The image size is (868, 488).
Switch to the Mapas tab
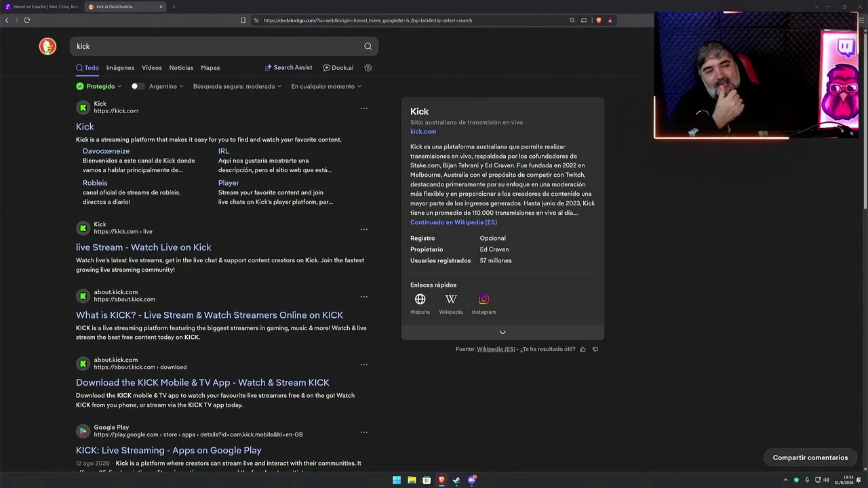click(210, 68)
